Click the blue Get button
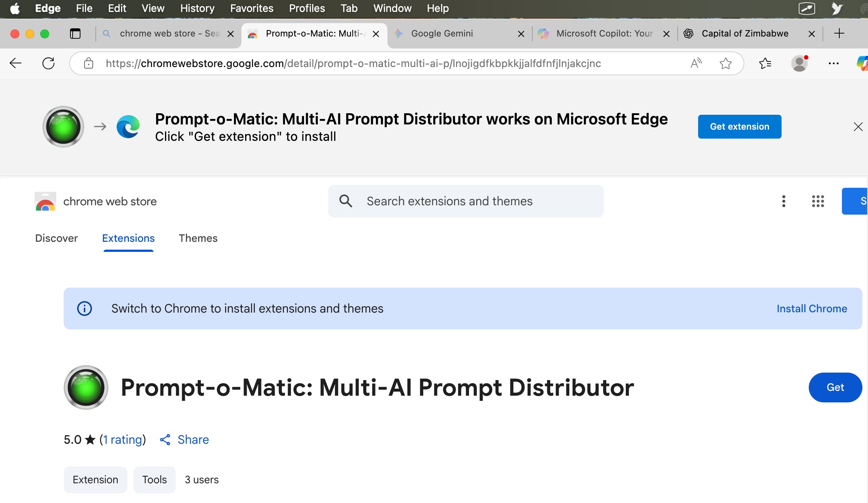The image size is (868, 503). (835, 387)
